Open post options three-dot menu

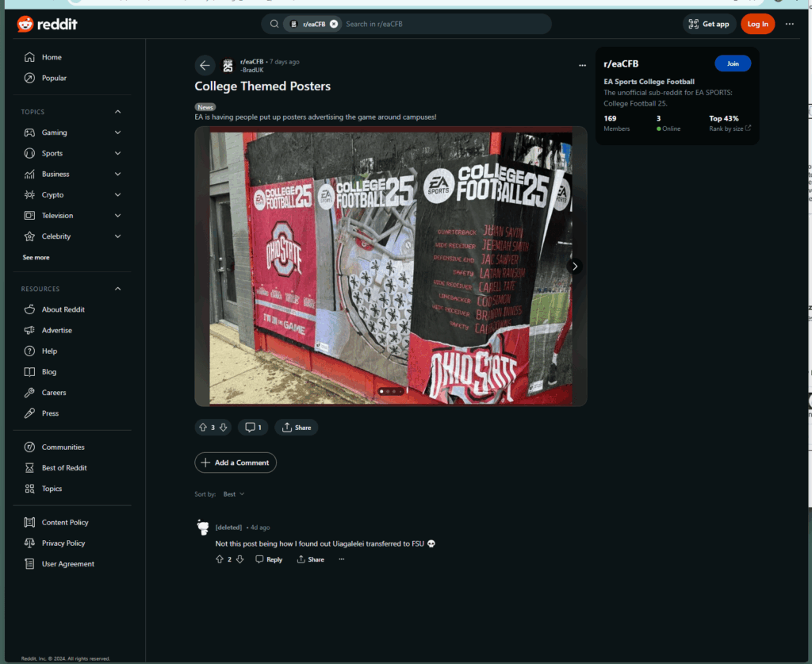pyautogui.click(x=583, y=66)
